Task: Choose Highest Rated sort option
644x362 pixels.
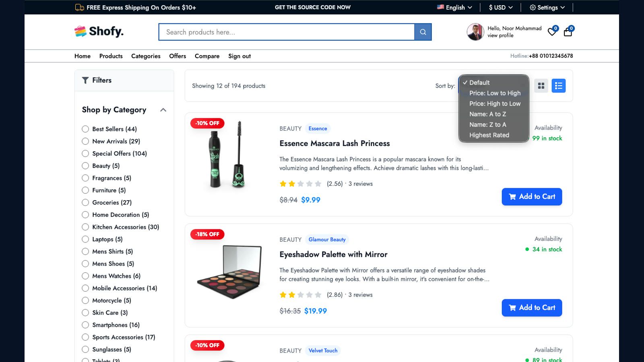Action: (494, 135)
